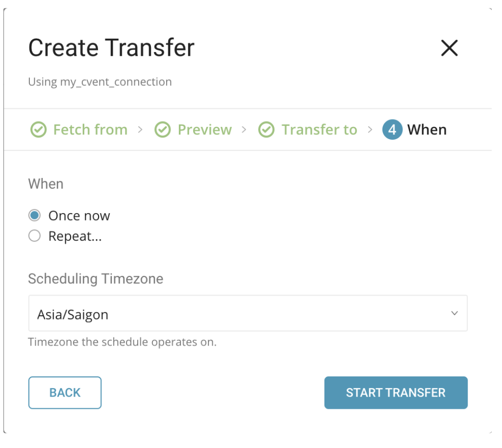
Task: Click the Preview step checkmark icon
Action: click(x=162, y=130)
